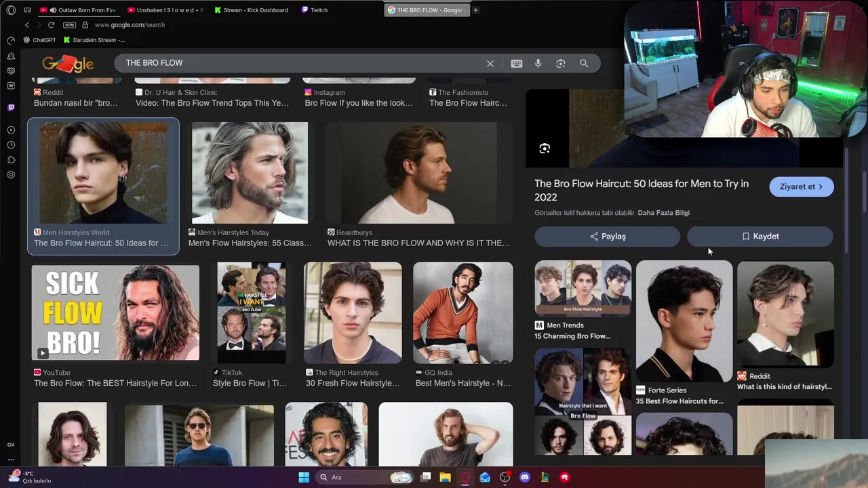Open the ChatGPT bookmark
The width and height of the screenshot is (868, 488).
point(39,40)
